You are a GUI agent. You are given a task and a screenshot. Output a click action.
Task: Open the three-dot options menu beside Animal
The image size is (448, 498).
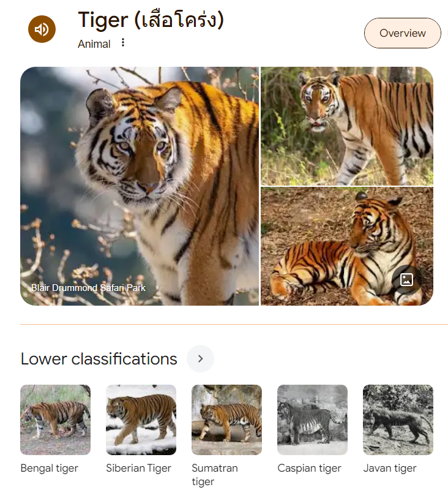[123, 42]
